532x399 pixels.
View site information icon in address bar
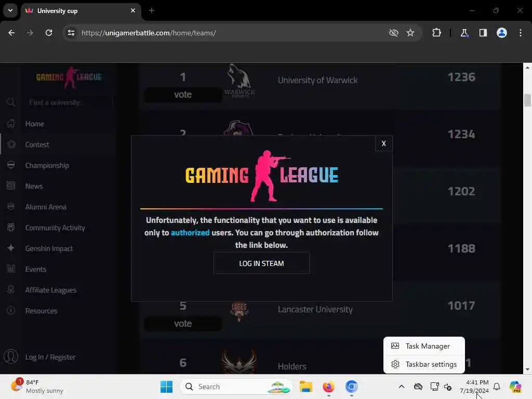71,33
